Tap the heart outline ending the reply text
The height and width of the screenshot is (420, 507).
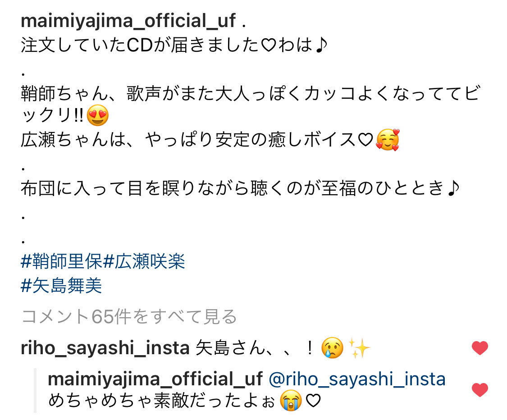click(x=313, y=401)
